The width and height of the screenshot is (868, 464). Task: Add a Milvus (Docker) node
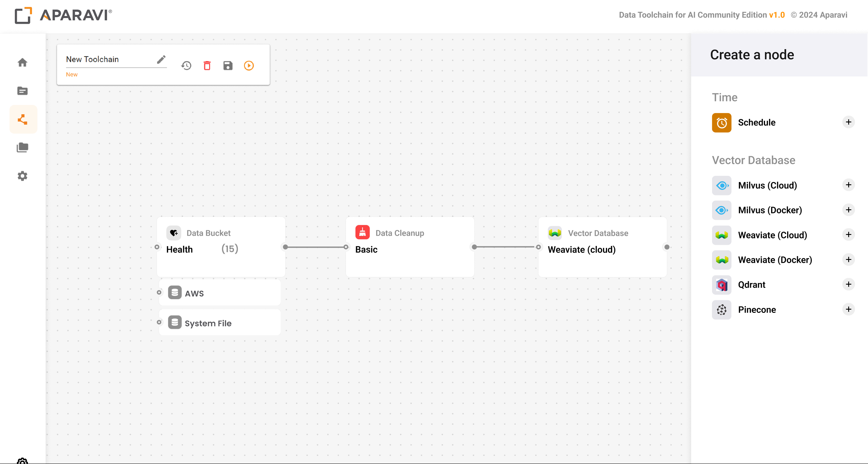point(849,210)
